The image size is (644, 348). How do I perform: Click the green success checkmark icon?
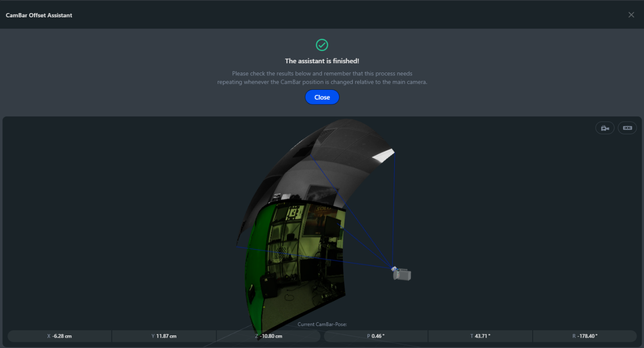coord(322,45)
